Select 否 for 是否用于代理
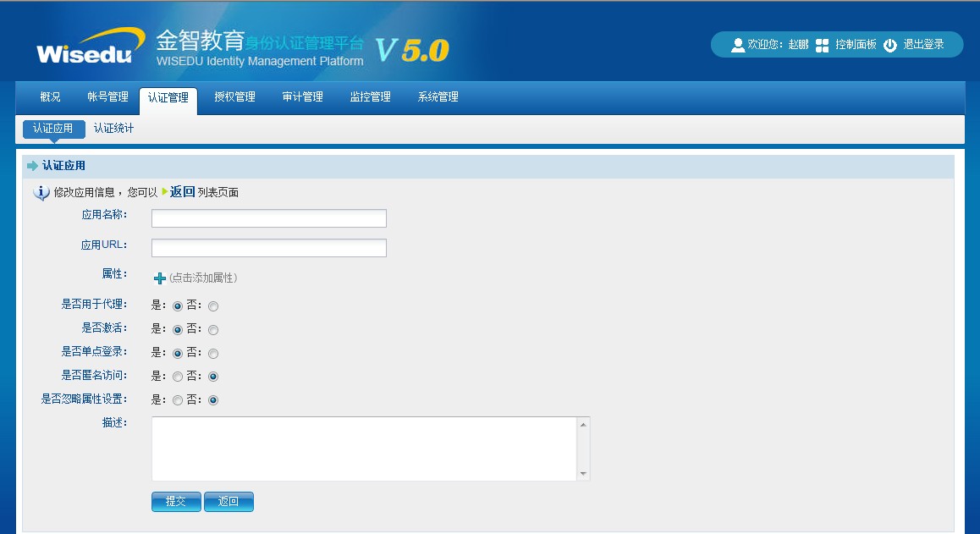 [213, 306]
